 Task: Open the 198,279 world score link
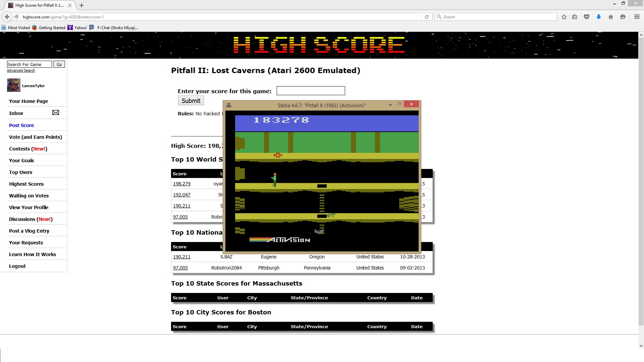click(x=182, y=184)
